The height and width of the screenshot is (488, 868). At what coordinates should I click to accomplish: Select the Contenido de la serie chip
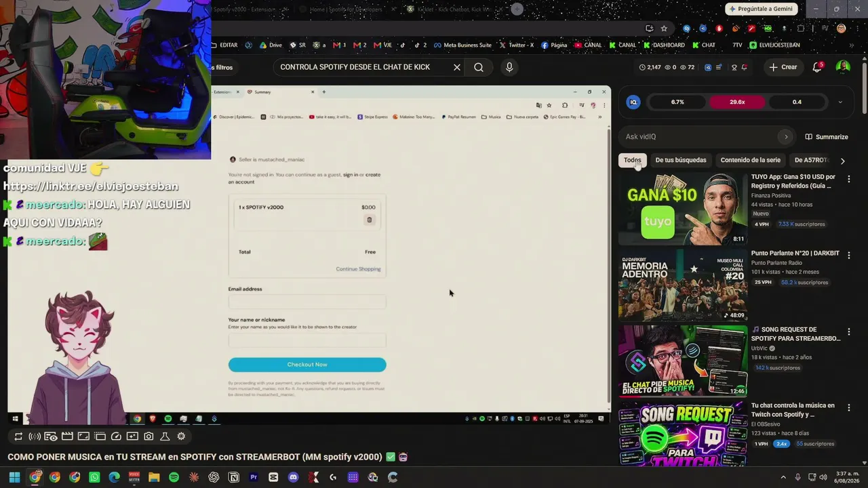pyautogui.click(x=751, y=161)
